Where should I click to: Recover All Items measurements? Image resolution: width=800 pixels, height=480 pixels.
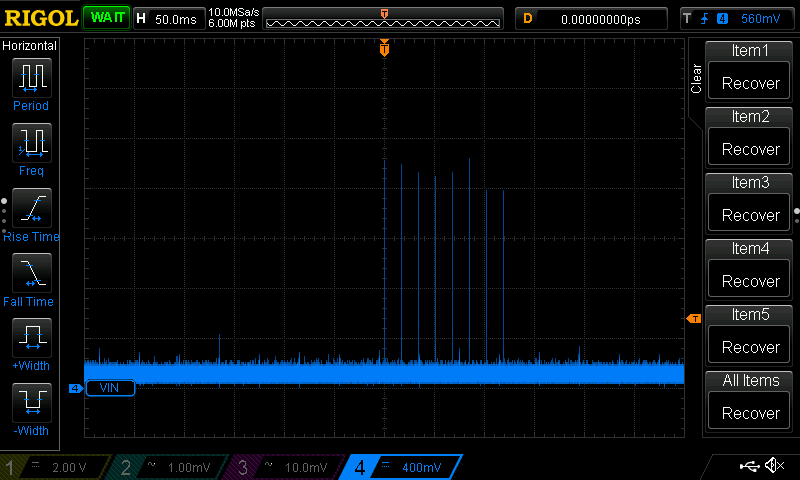750,413
